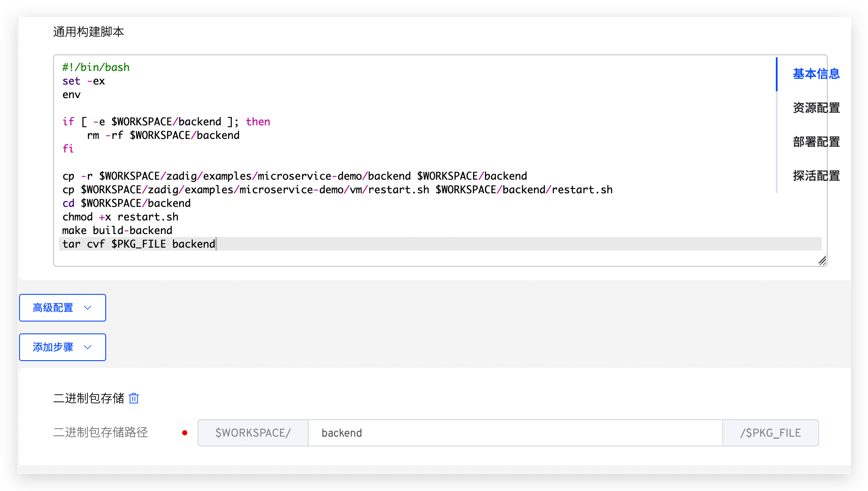Place cursor on make build-backend line
Image resolution: width=868 pixels, height=491 pixels.
(x=117, y=231)
